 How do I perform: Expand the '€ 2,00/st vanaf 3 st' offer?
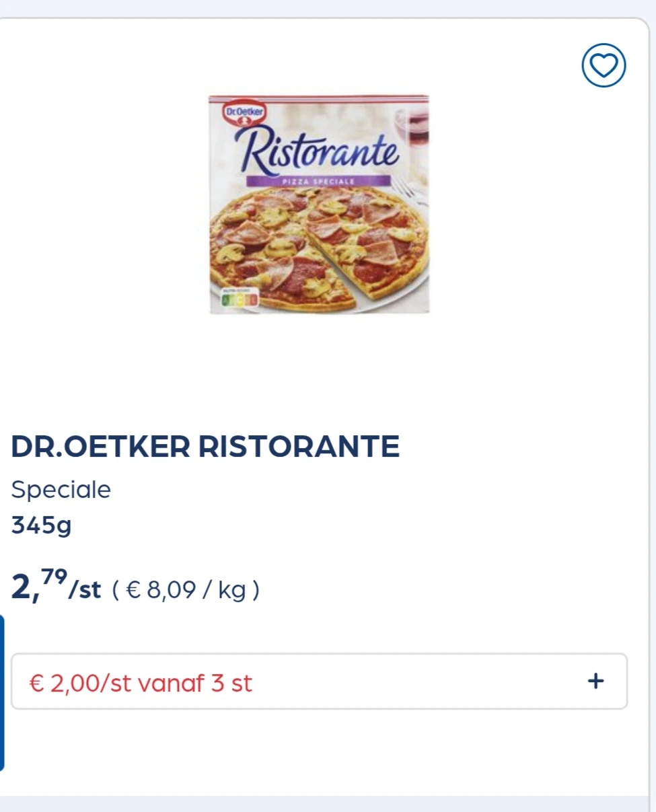pyautogui.click(x=319, y=681)
